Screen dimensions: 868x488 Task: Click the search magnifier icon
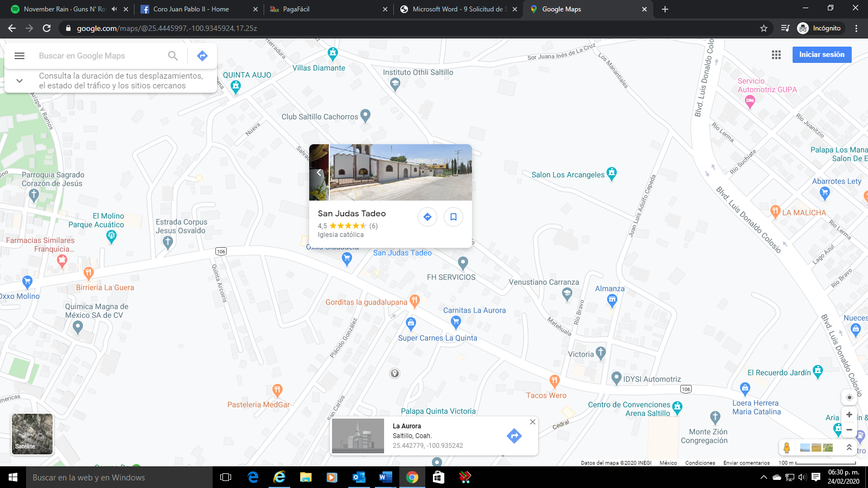tap(173, 56)
